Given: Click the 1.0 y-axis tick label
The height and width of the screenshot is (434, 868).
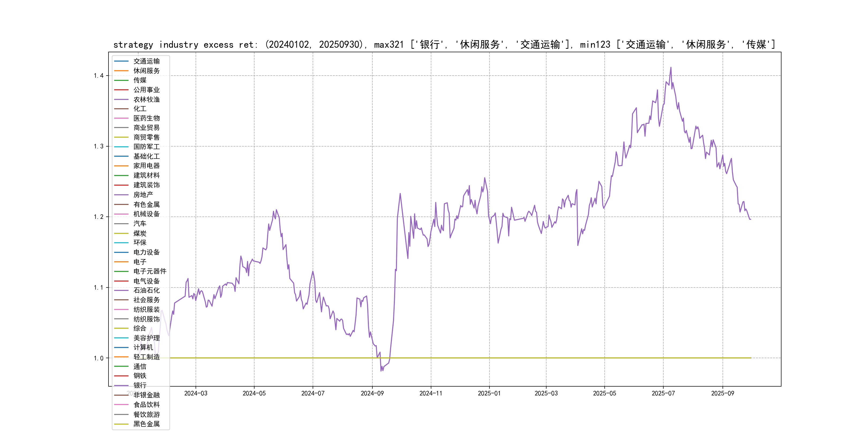Looking at the screenshot, I should pyautogui.click(x=98, y=358).
